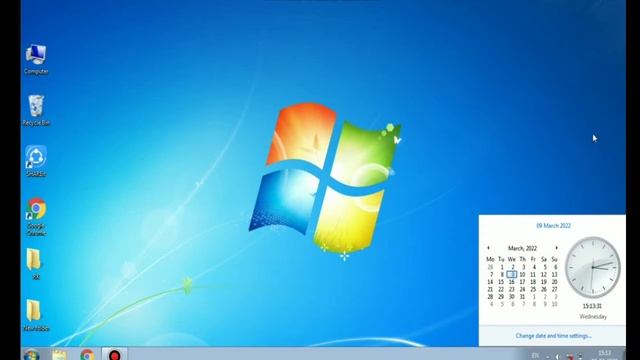The image size is (640, 360).
Task: Select March 22 in the calendar
Action: tap(501, 289)
